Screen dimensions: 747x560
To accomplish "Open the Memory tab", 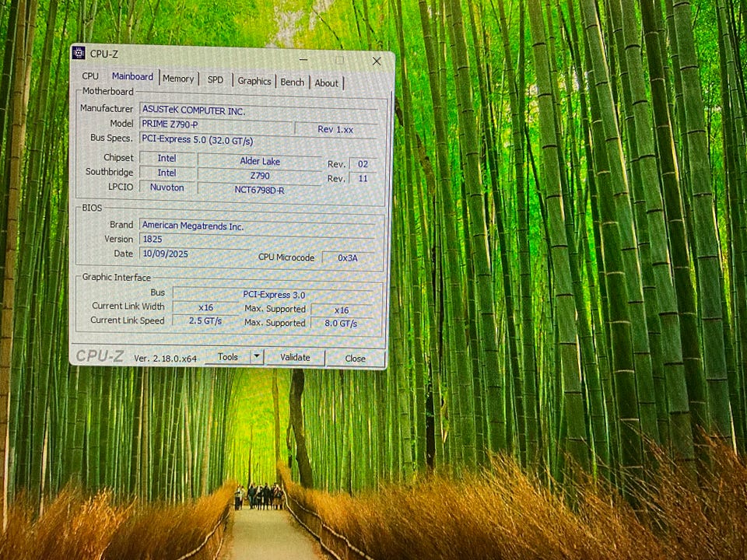I will [178, 79].
